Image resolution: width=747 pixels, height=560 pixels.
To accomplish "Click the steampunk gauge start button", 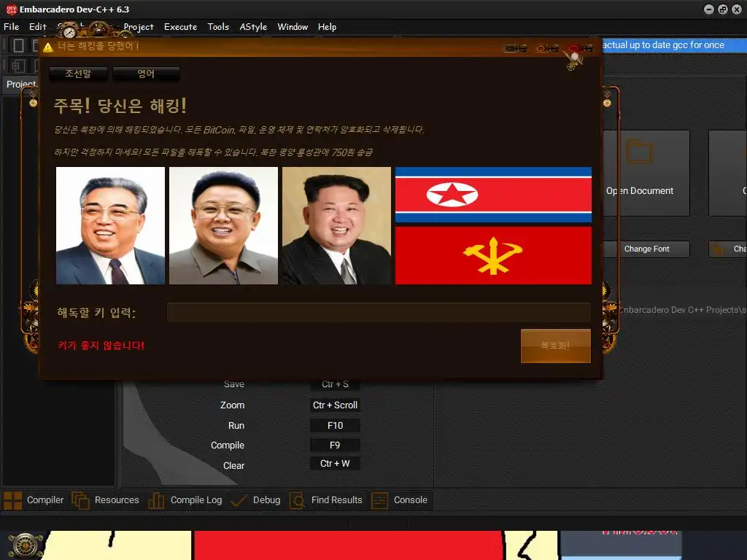I will [25, 545].
